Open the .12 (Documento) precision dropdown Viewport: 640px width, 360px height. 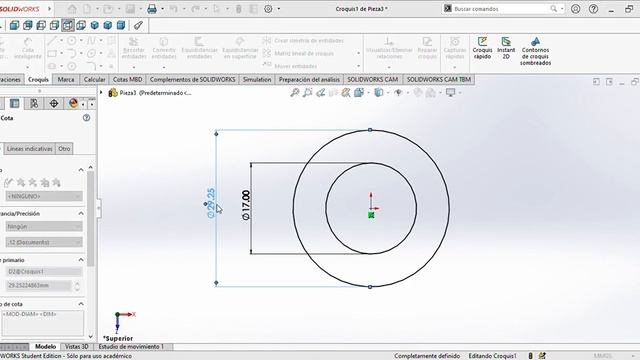click(x=44, y=242)
